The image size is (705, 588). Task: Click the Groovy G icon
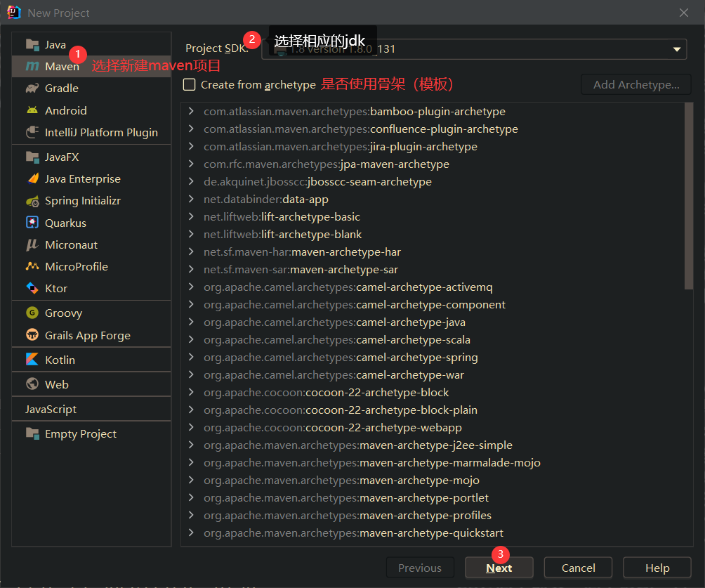click(32, 313)
